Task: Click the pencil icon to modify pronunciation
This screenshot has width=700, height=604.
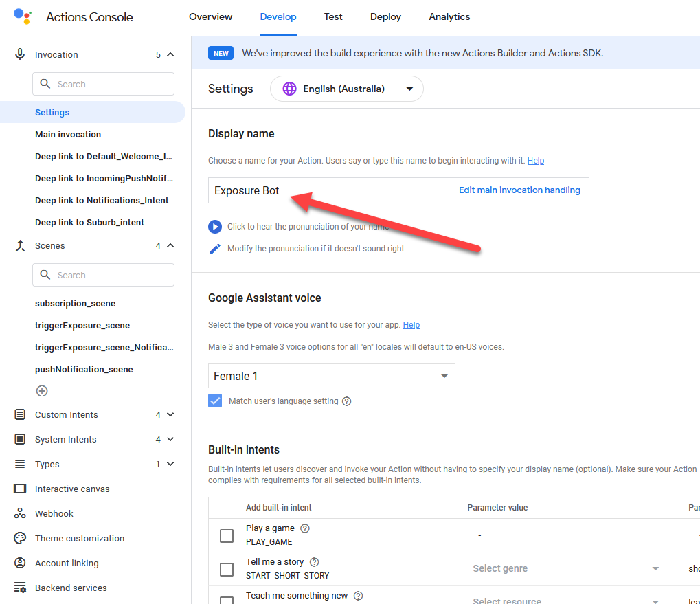Action: 215,249
